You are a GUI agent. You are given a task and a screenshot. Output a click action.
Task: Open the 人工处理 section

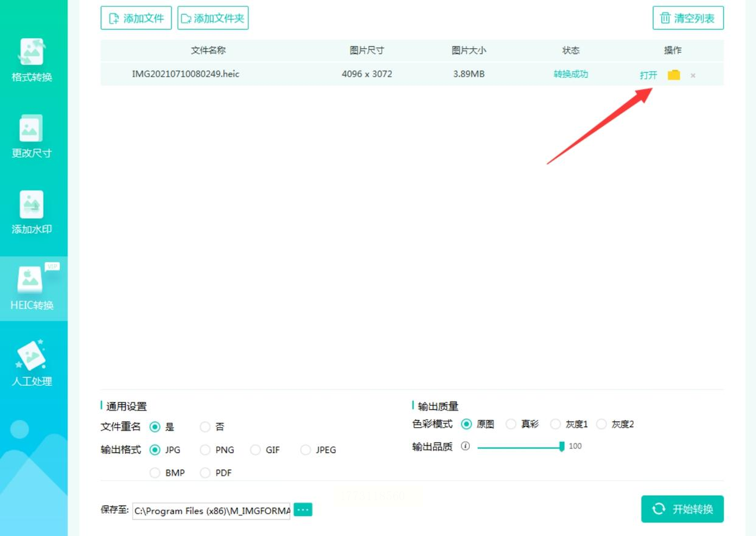point(32,364)
